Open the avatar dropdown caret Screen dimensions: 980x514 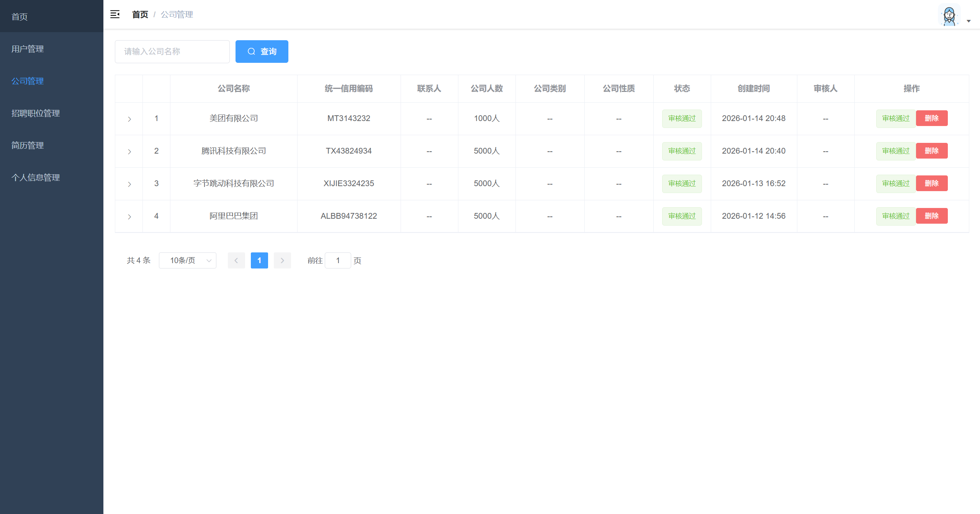pos(969,21)
